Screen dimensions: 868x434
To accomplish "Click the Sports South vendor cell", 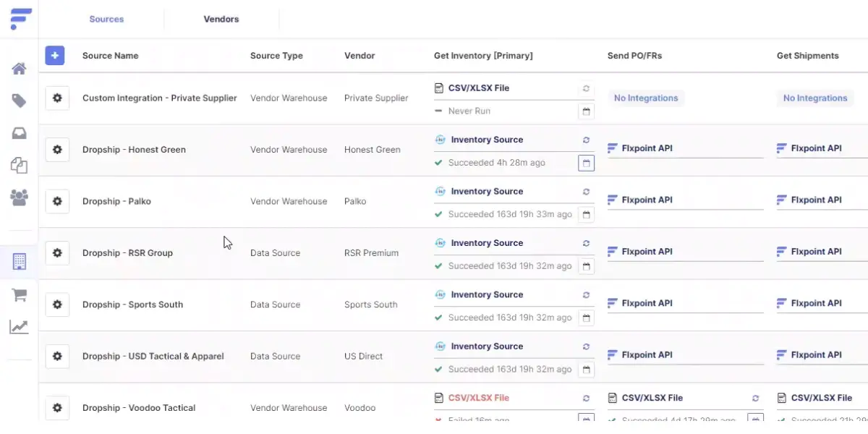I will pos(370,305).
